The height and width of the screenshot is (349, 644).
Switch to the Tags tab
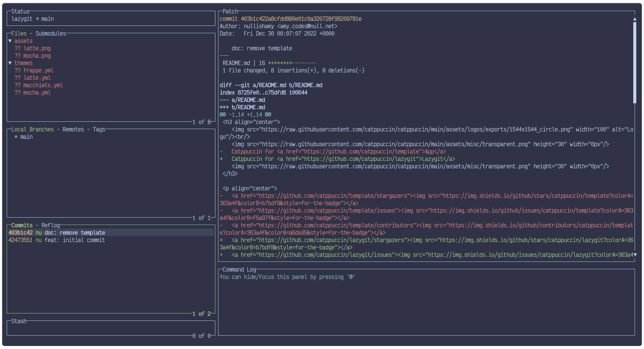coord(99,129)
